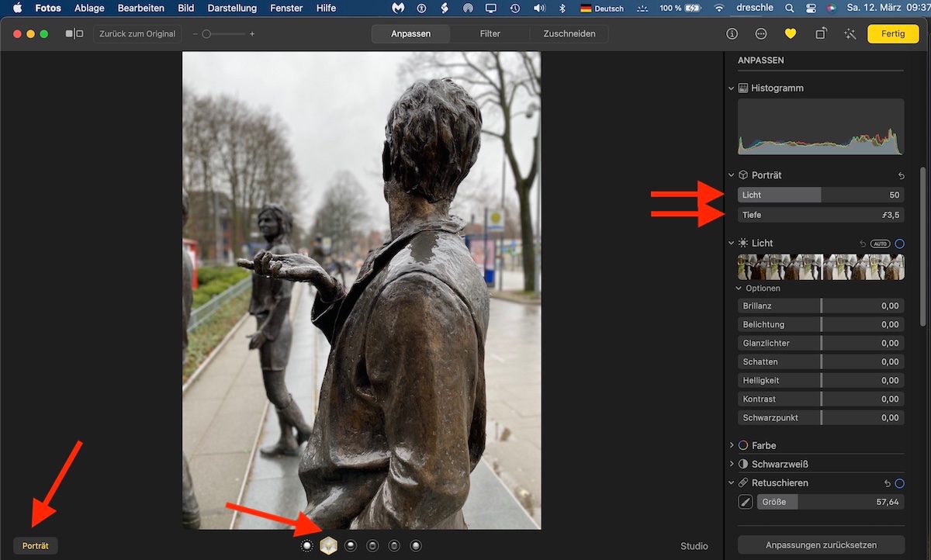Click the yellow Fertig button
This screenshot has height=560, width=931.
point(893,34)
